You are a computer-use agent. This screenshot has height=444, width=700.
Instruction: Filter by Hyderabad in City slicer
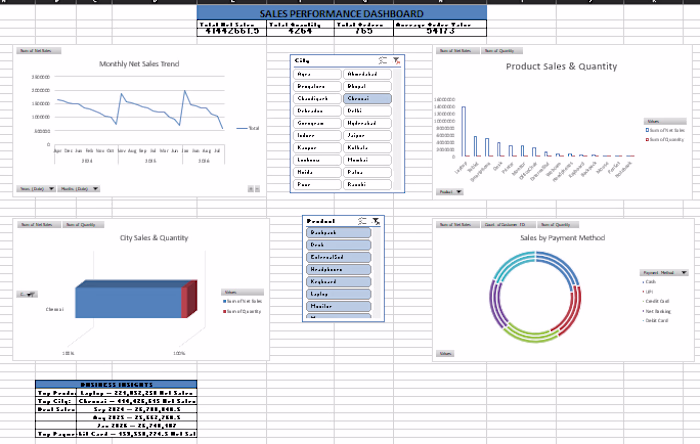pyautogui.click(x=367, y=123)
